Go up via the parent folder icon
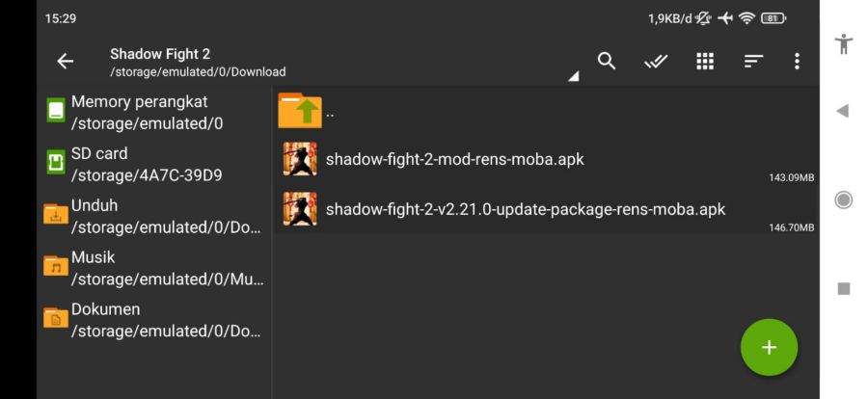The image size is (868, 399). pyautogui.click(x=300, y=111)
